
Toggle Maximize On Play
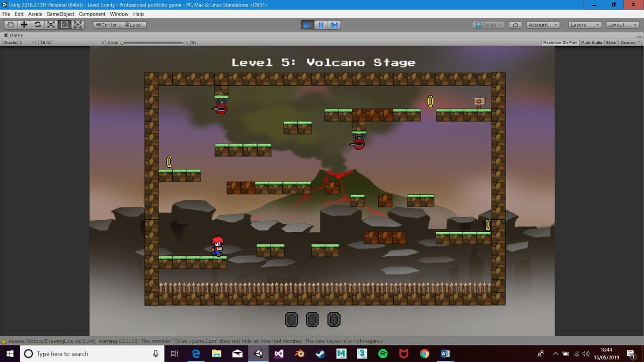tap(560, 43)
